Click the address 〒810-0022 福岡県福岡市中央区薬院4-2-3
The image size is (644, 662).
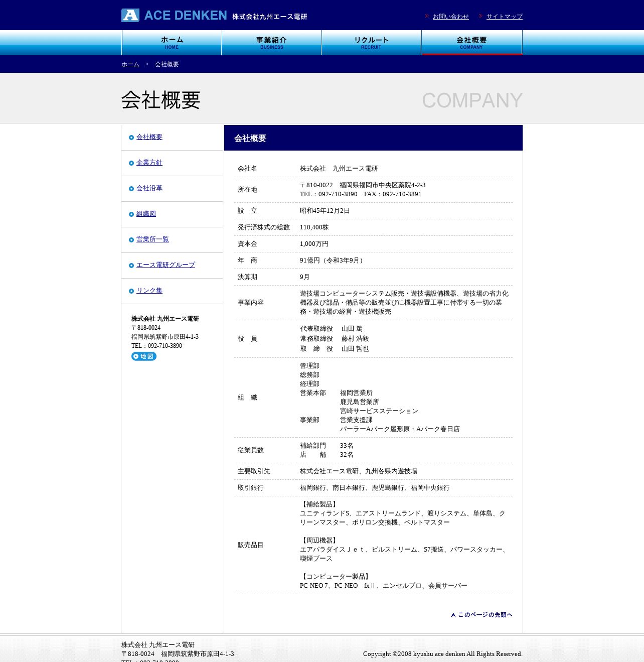pyautogui.click(x=363, y=185)
